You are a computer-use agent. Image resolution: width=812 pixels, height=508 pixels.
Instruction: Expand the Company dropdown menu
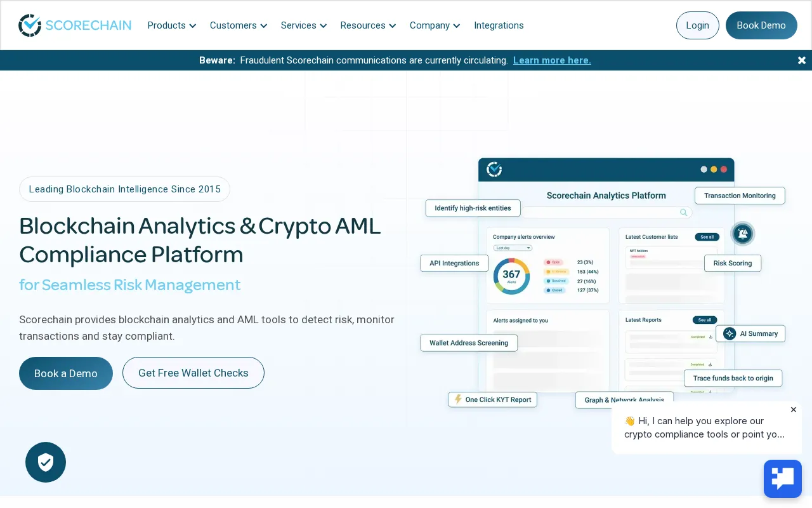[x=435, y=25]
